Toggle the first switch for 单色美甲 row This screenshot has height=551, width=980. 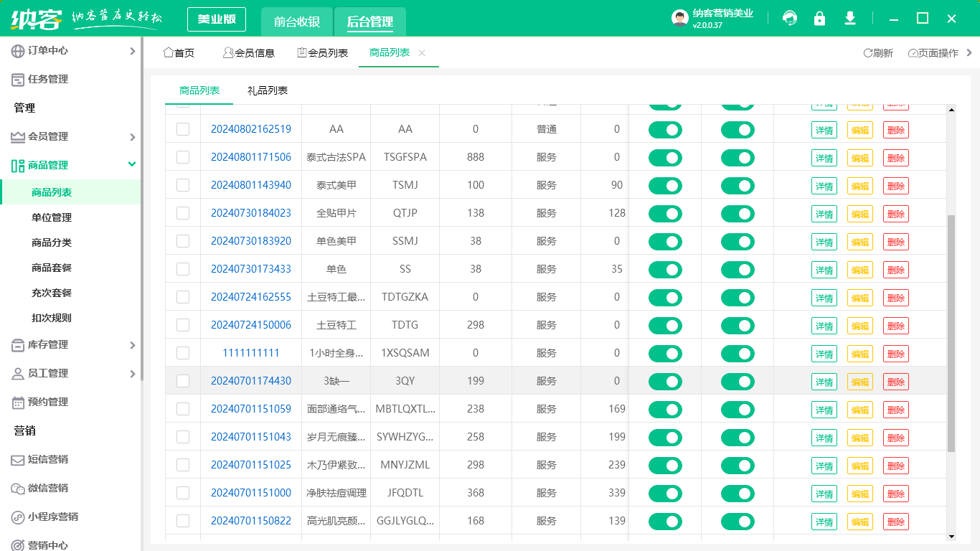665,242
